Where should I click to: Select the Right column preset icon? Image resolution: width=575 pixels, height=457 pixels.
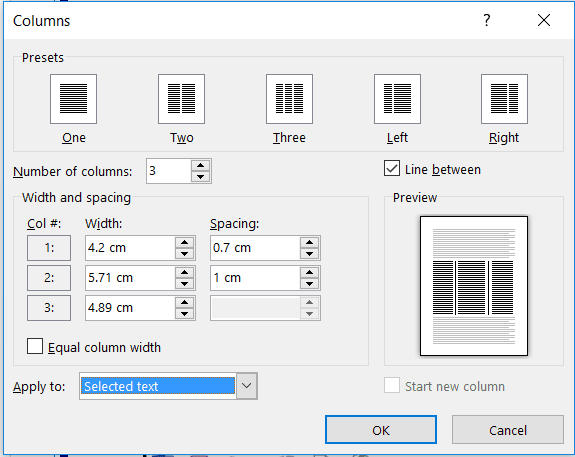click(x=504, y=99)
